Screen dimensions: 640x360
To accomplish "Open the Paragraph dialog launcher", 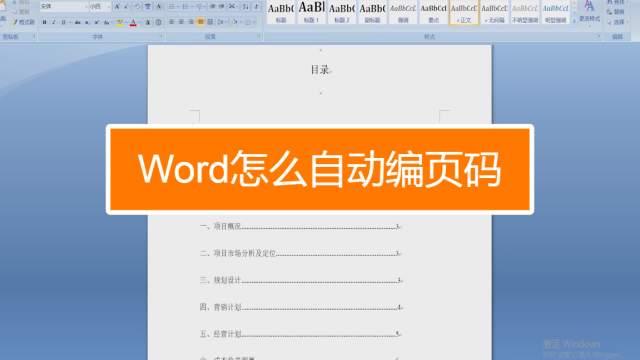I will (x=259, y=36).
